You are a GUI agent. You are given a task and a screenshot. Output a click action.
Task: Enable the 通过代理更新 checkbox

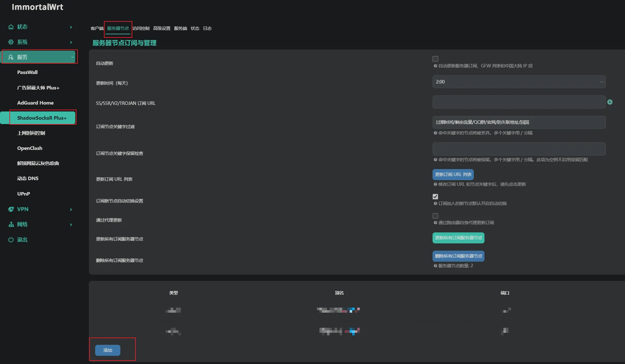click(x=435, y=216)
